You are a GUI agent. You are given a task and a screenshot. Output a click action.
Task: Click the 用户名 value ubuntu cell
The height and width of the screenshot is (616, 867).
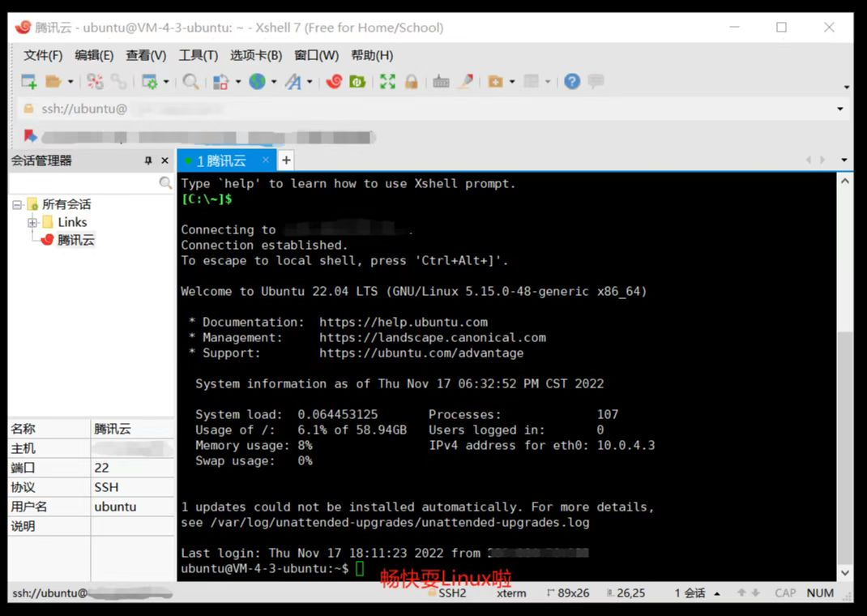click(x=132, y=507)
